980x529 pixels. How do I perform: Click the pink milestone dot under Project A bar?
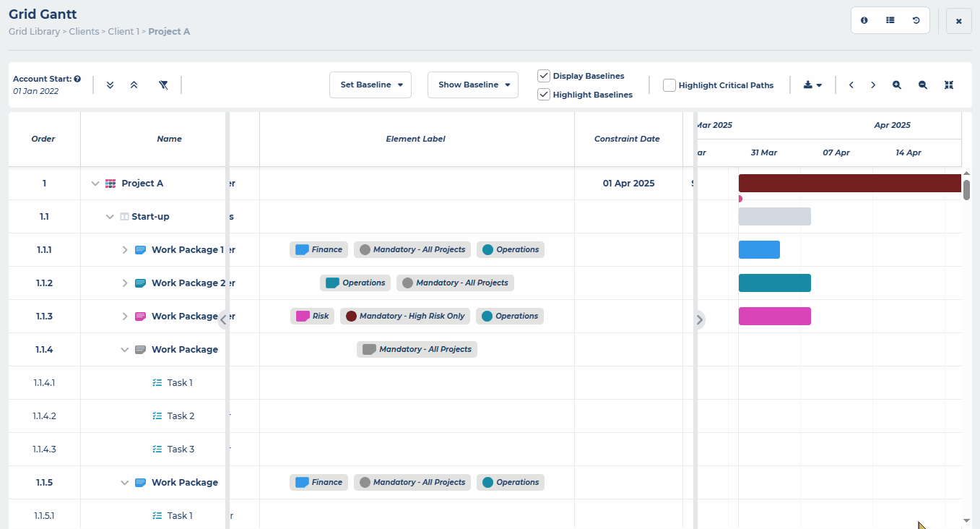740,198
